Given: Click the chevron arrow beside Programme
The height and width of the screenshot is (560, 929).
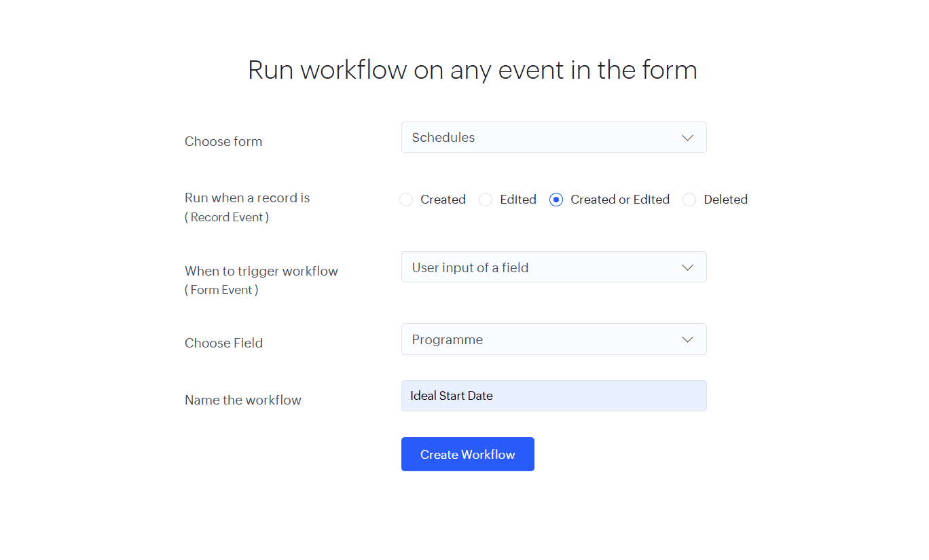Looking at the screenshot, I should [687, 339].
